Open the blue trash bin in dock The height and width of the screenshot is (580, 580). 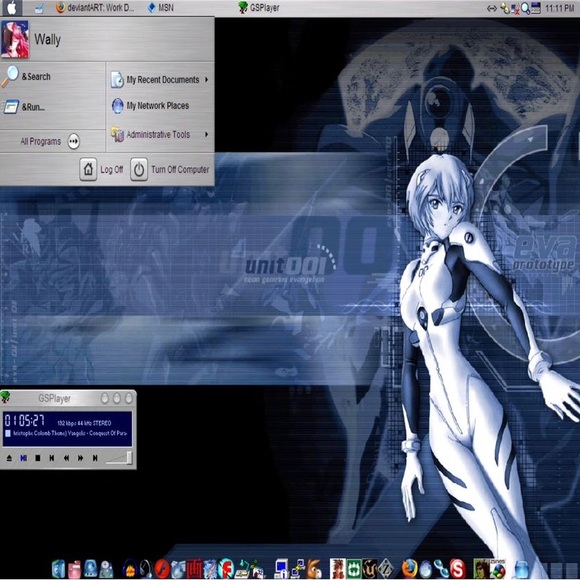point(522,570)
